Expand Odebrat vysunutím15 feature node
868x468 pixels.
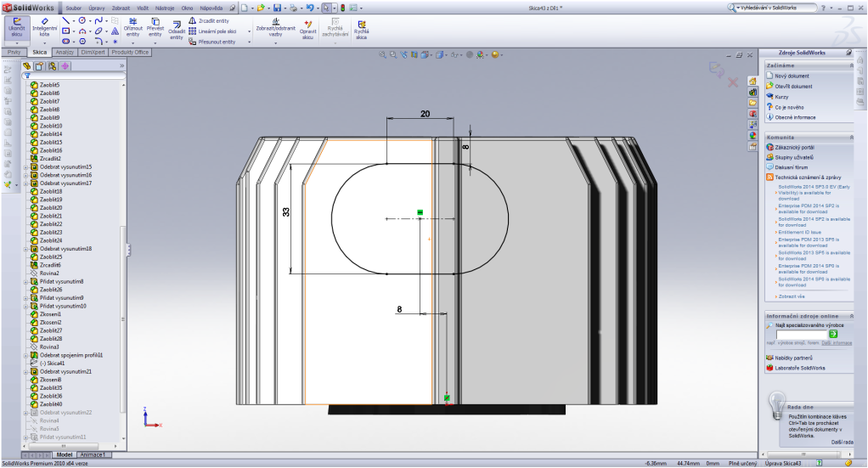[25, 166]
